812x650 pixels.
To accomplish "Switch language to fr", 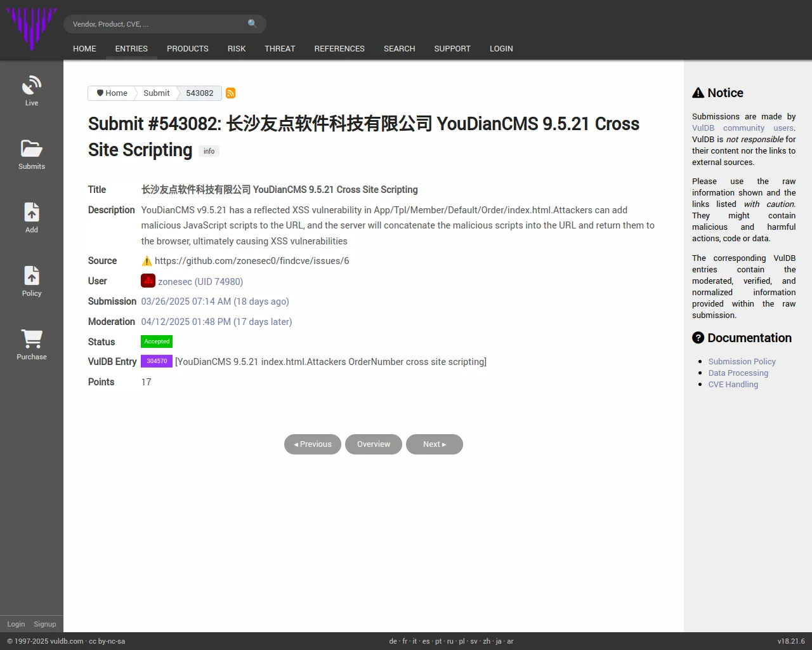I will tap(405, 641).
